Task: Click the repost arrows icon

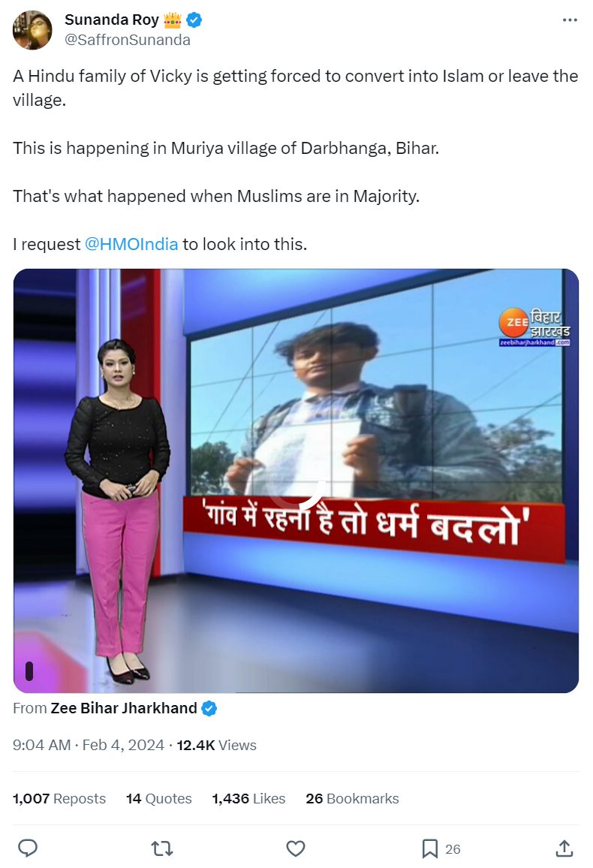Action: (162, 848)
